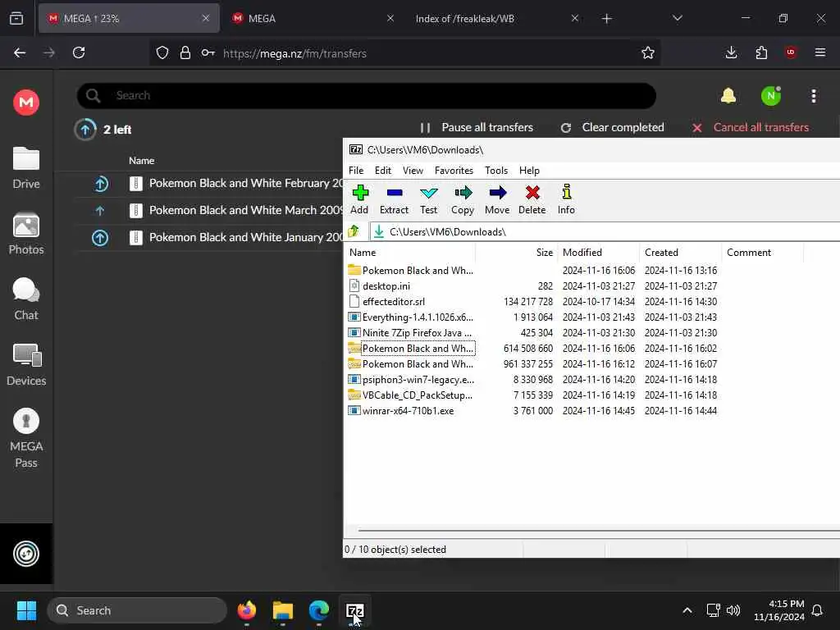Screen dimensions: 840x630
Task: Click the 7-Zip path address field
Action: [x=605, y=232]
